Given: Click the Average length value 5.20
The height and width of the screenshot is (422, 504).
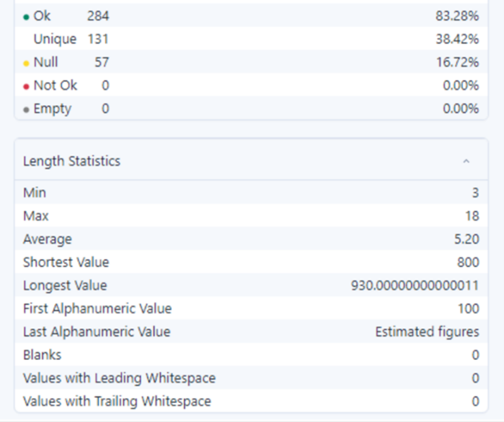Looking at the screenshot, I should tap(467, 239).
